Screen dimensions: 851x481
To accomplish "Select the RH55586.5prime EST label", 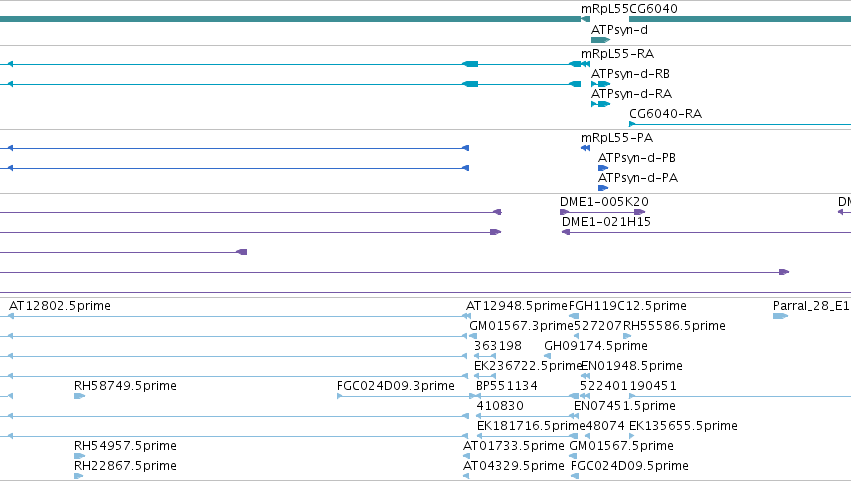I will [x=674, y=326].
